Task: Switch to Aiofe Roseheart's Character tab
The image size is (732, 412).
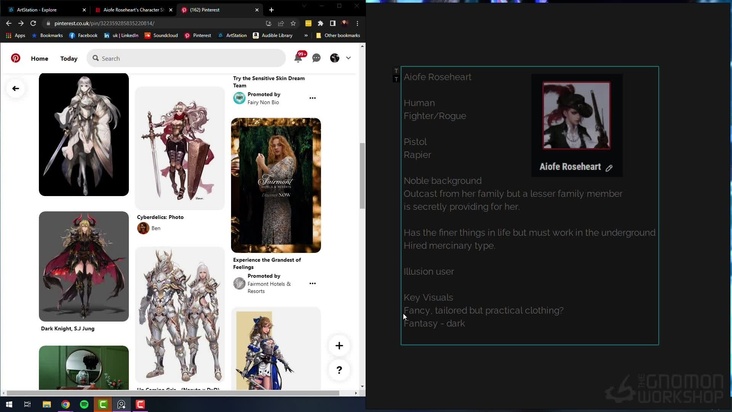Action: 133,9
